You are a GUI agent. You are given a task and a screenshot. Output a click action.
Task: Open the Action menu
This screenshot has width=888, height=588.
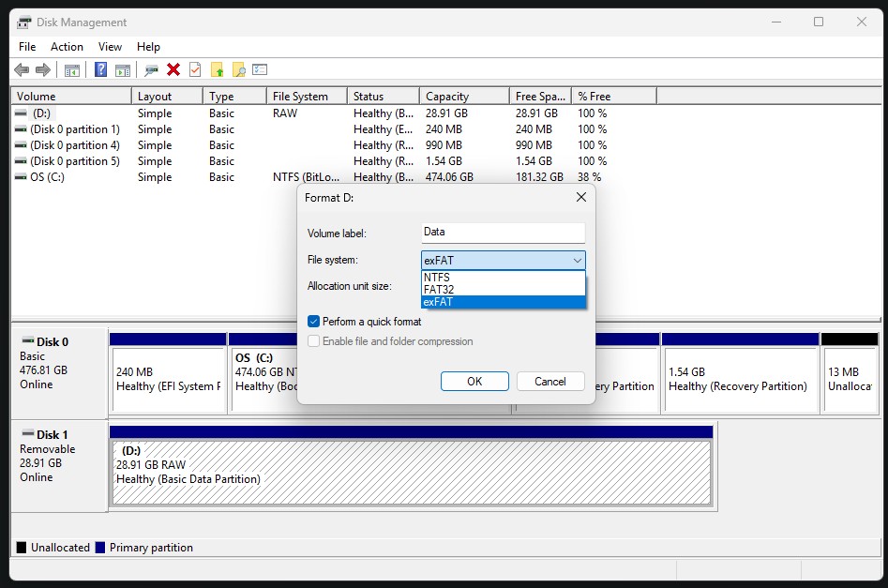pyautogui.click(x=67, y=46)
